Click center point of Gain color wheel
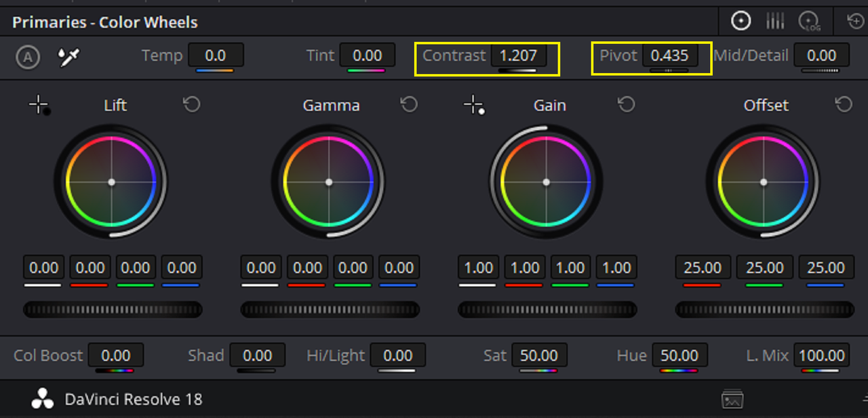The width and height of the screenshot is (868, 418). (x=547, y=182)
